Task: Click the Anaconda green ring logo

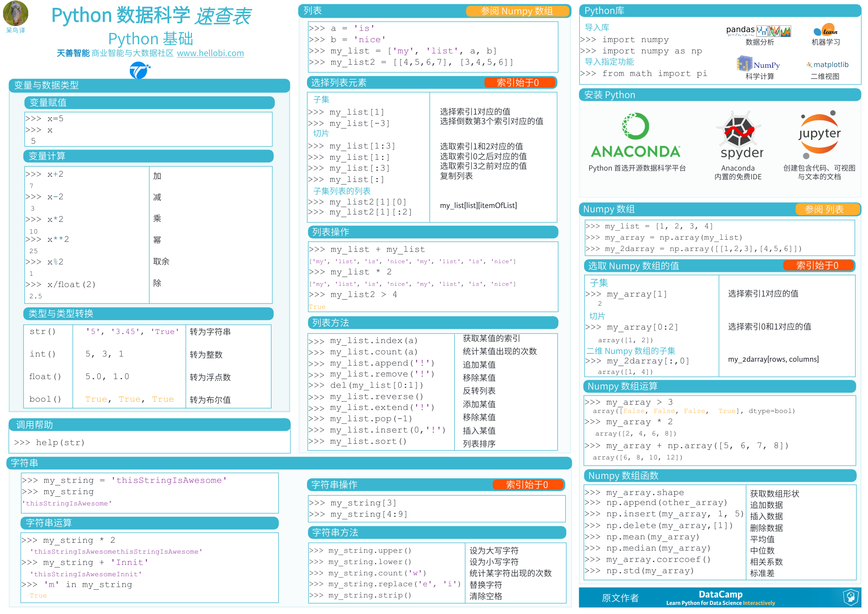Action: click(636, 126)
